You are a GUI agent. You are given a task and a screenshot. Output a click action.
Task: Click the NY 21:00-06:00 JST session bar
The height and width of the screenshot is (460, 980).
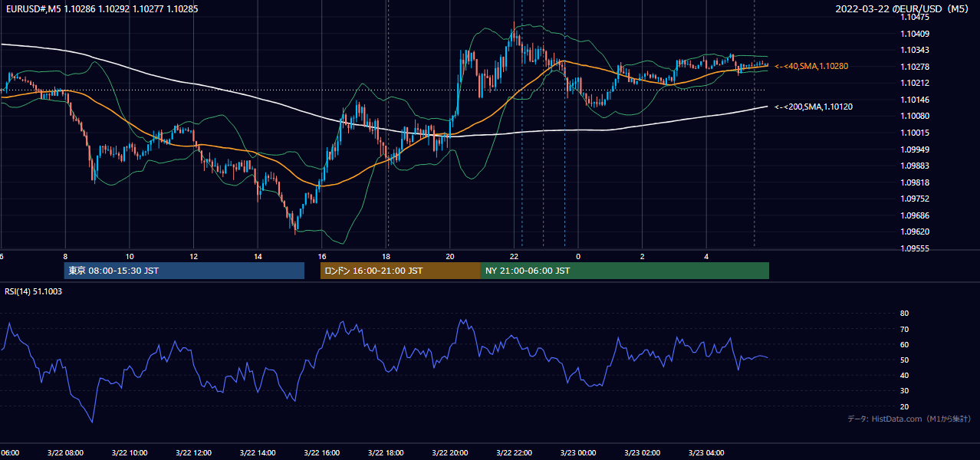(625, 271)
